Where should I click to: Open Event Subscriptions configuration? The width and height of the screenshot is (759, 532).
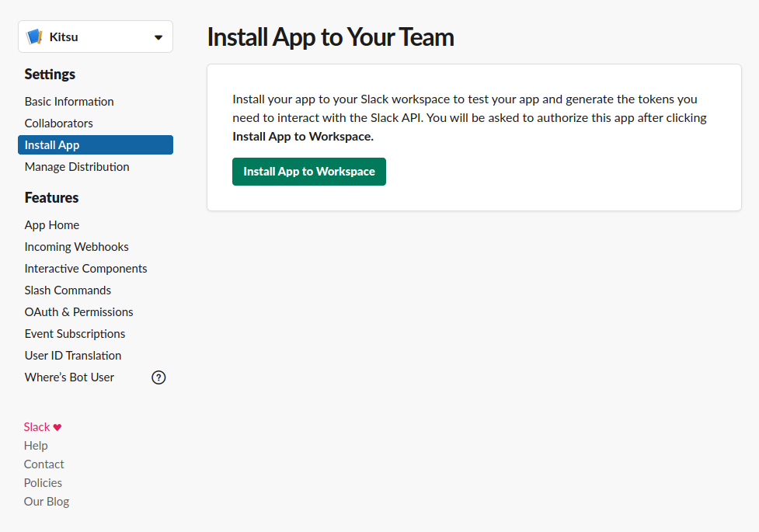click(x=75, y=333)
